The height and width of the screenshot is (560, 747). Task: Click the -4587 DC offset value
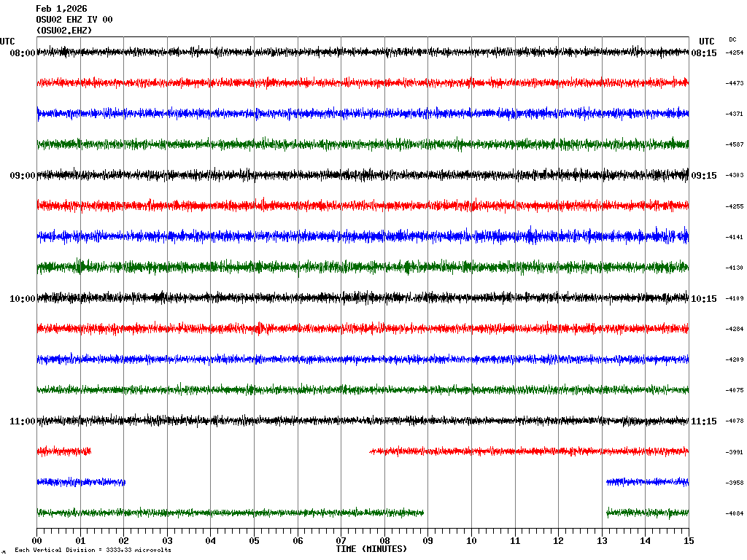(734, 145)
